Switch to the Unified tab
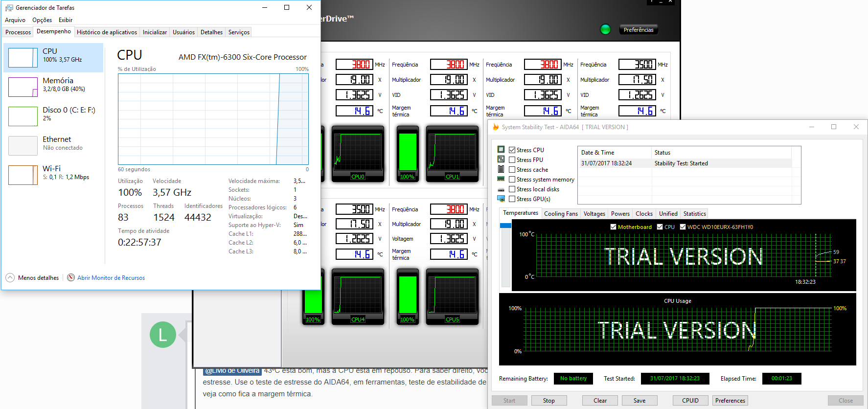The width and height of the screenshot is (868, 409). tap(668, 214)
